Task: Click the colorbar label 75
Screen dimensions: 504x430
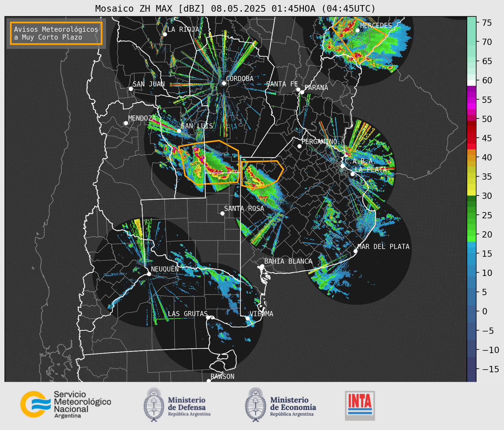Action: [x=487, y=23]
